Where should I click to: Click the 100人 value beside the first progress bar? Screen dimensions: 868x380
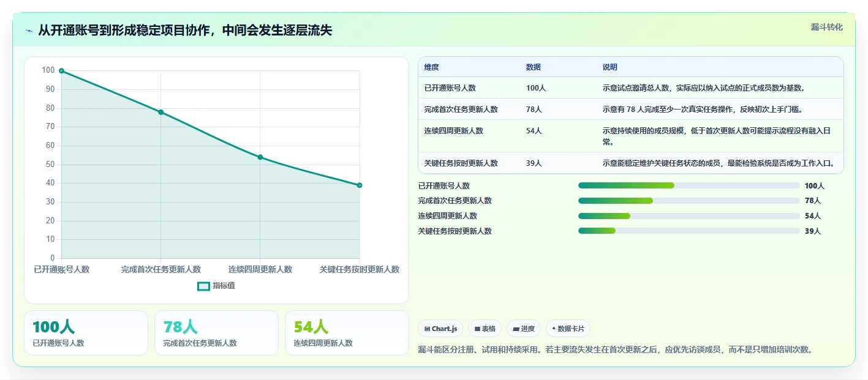tap(815, 186)
